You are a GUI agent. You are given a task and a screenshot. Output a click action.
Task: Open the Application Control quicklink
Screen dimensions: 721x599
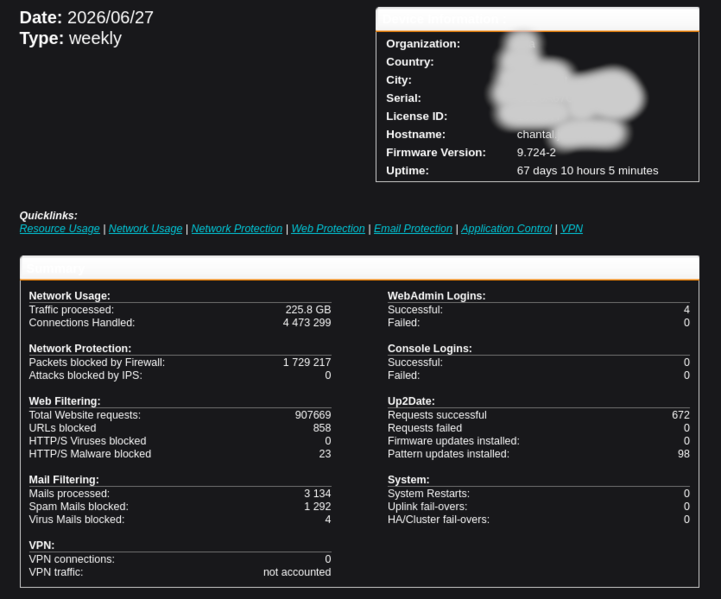[506, 228]
